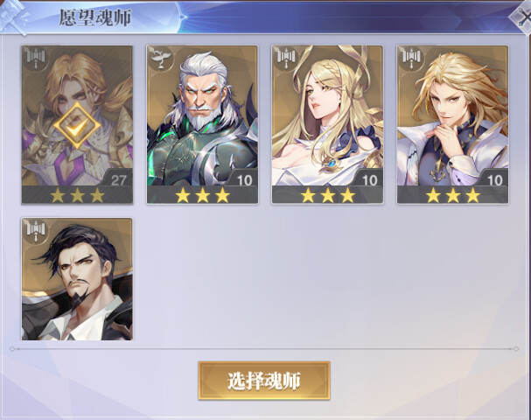Uncheck the selected golden-haired hero card

click(77, 124)
